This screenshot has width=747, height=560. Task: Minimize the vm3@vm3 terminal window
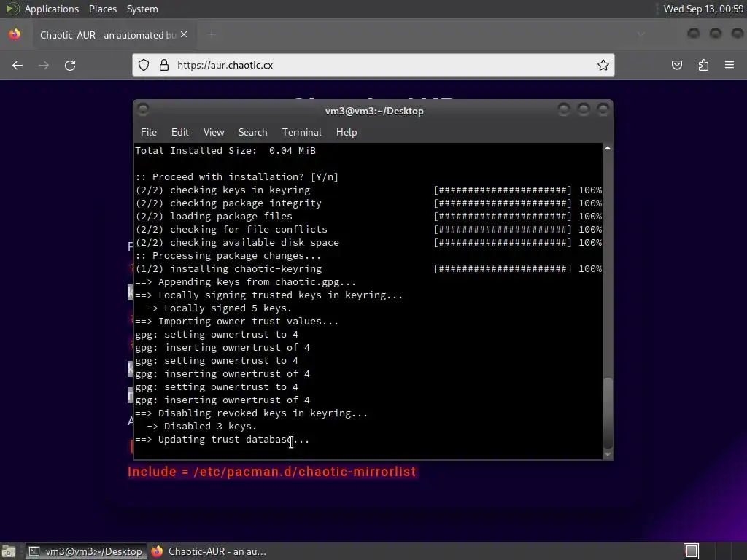pyautogui.click(x=564, y=110)
